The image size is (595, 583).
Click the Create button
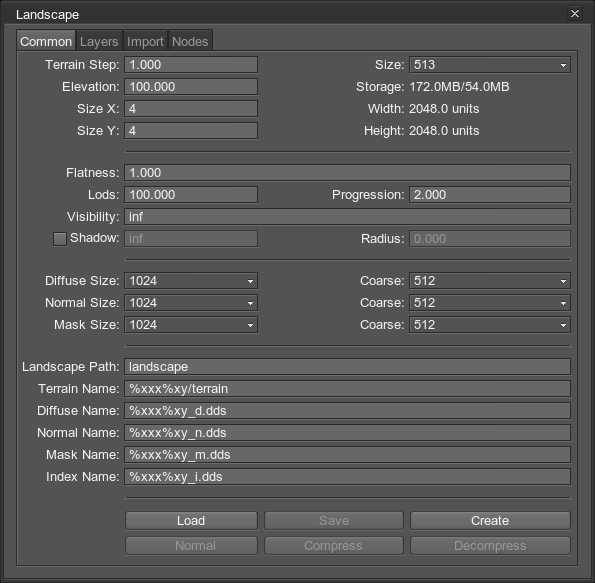pyautogui.click(x=490, y=520)
